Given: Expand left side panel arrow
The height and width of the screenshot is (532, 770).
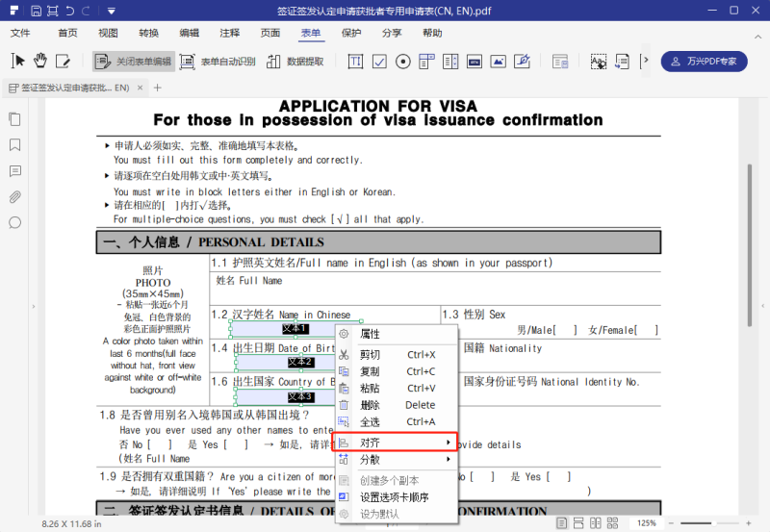Looking at the screenshot, I should pos(34,306).
